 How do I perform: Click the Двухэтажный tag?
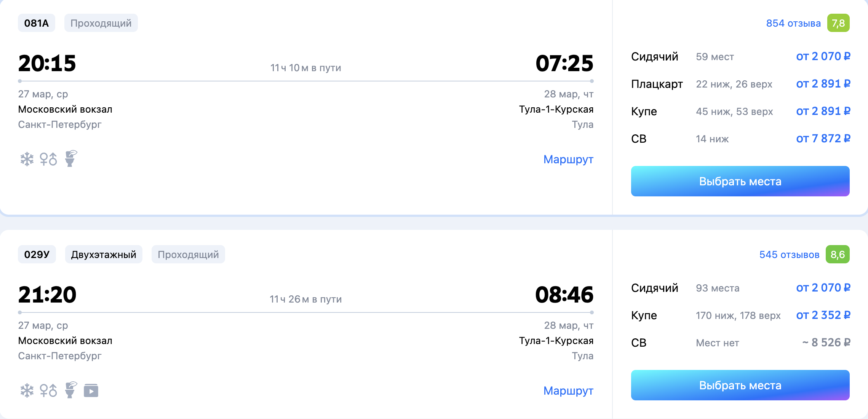click(x=104, y=255)
